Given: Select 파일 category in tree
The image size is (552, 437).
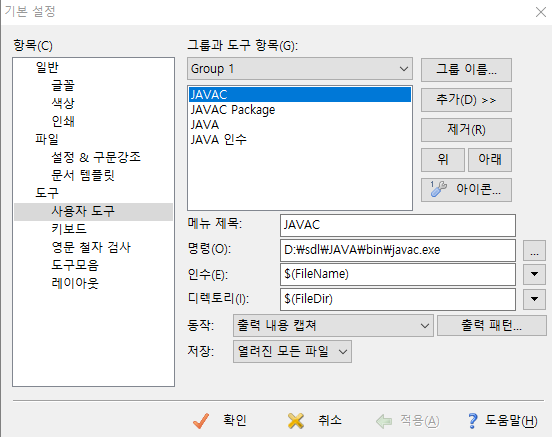Looking at the screenshot, I should click(x=47, y=139).
